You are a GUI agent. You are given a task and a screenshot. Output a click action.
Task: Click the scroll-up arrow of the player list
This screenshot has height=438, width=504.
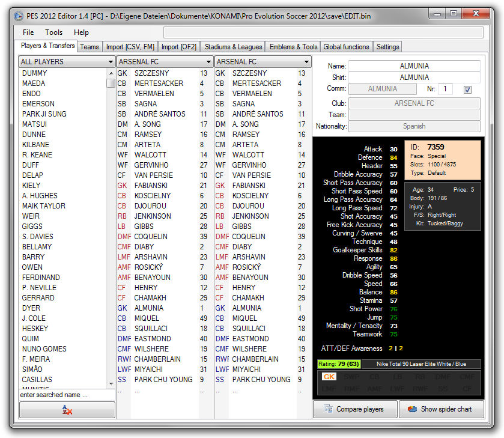pyautogui.click(x=111, y=73)
